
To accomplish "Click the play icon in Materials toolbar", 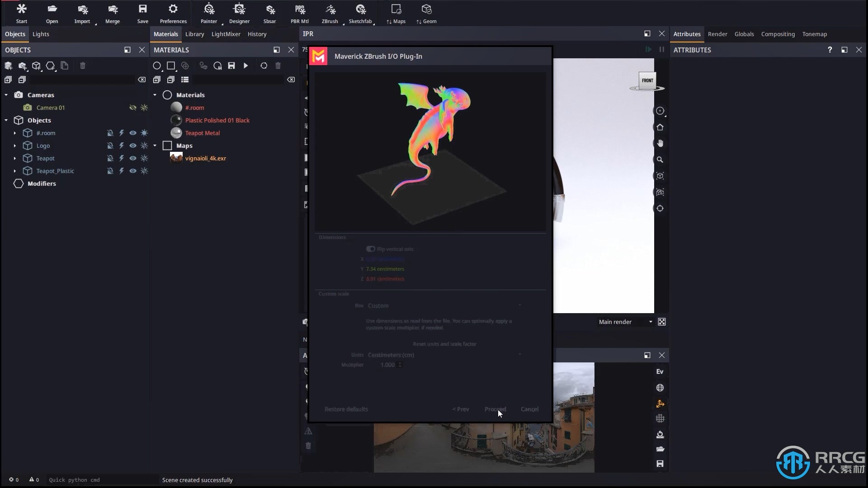I will click(246, 66).
